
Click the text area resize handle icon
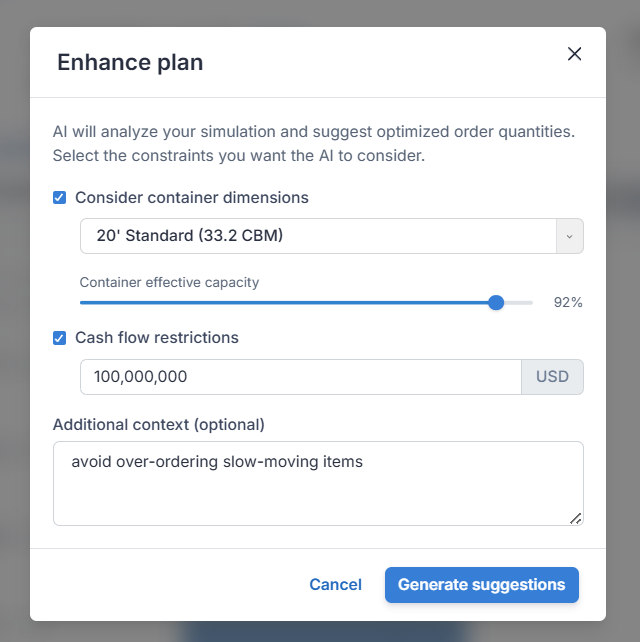(x=576, y=518)
